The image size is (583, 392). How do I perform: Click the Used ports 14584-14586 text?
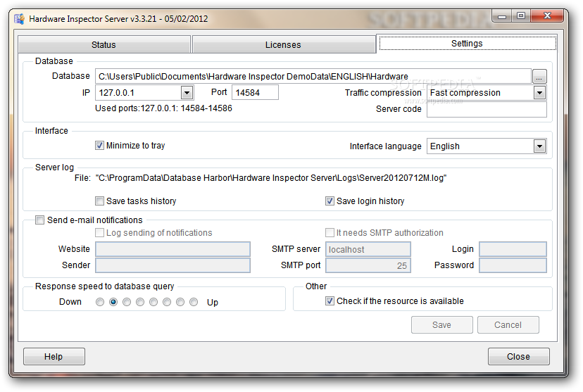point(163,108)
